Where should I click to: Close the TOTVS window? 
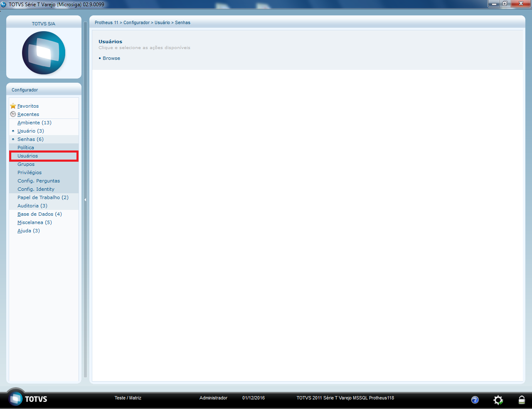tap(521, 4)
